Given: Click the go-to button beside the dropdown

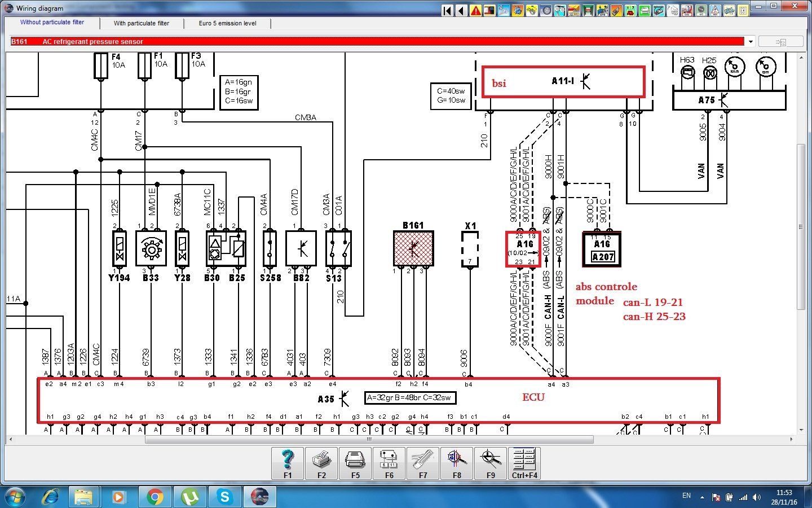Looking at the screenshot, I should click(780, 42).
